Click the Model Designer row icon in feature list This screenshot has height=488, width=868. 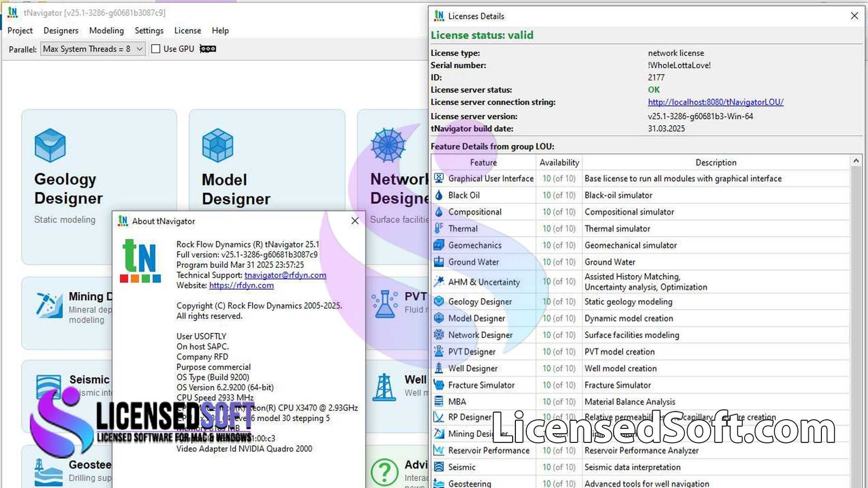pos(439,318)
